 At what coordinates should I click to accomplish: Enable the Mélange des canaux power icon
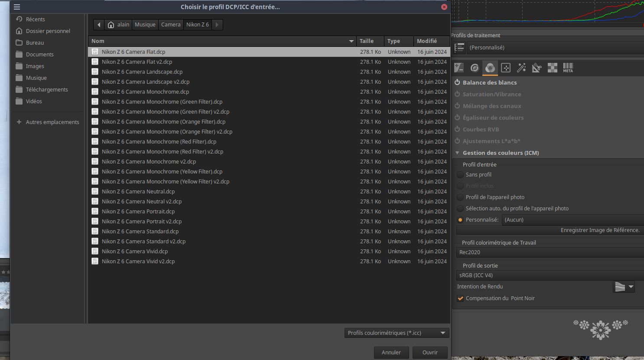(457, 106)
